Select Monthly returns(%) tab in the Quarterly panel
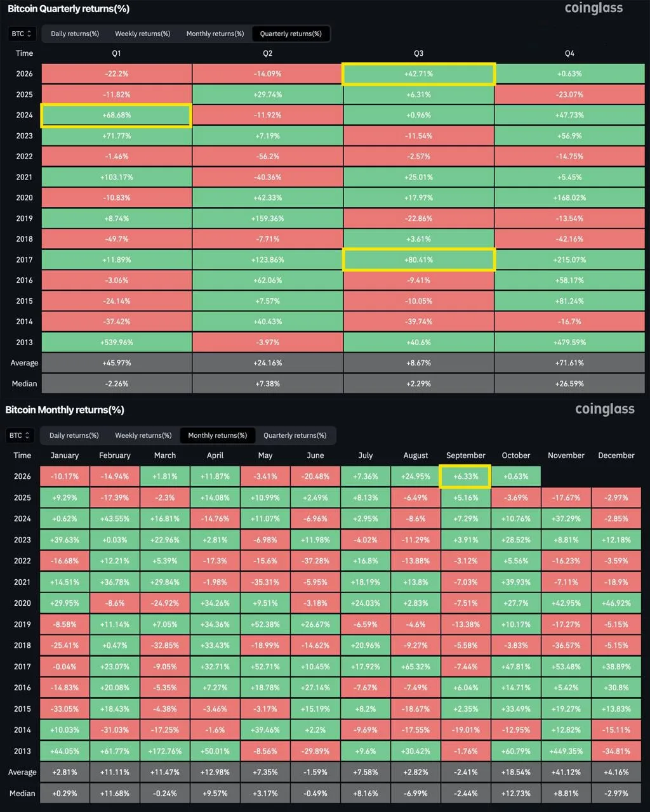The height and width of the screenshot is (812, 650). click(x=215, y=34)
